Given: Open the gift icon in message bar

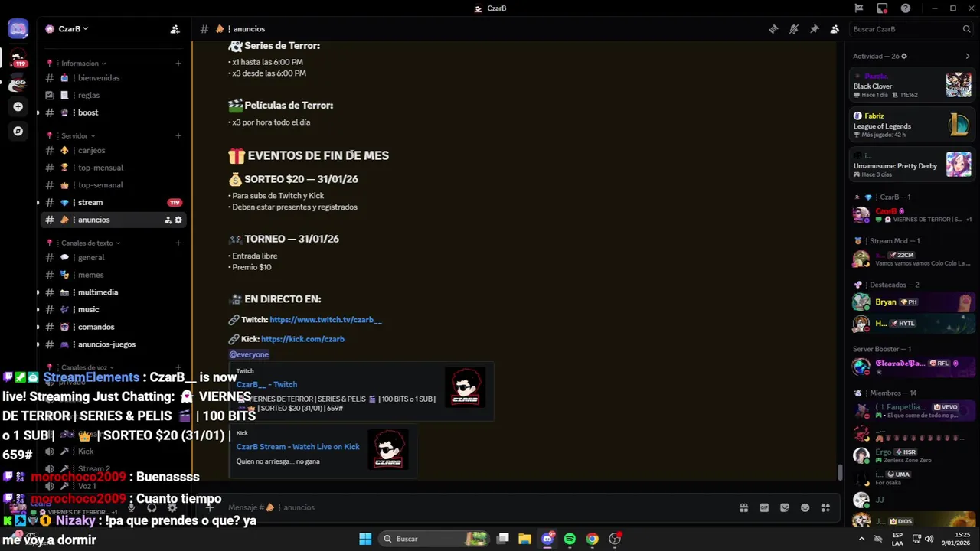Looking at the screenshot, I should (x=743, y=507).
